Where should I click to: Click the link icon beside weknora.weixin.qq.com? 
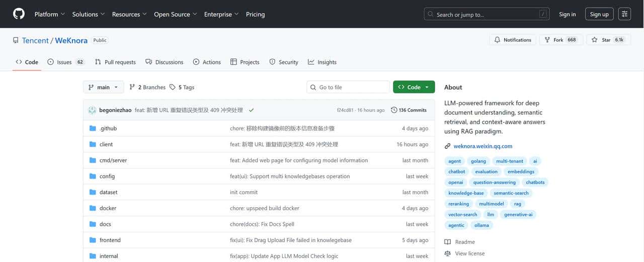(448, 146)
